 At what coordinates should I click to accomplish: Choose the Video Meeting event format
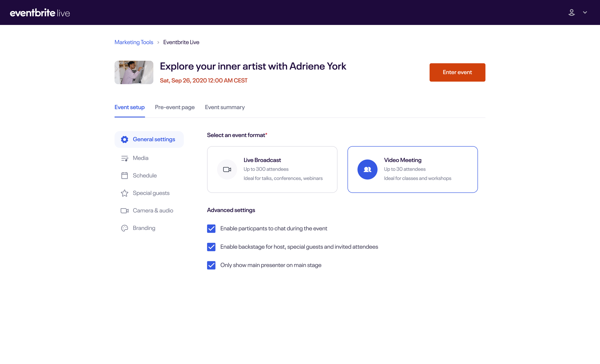[413, 169]
